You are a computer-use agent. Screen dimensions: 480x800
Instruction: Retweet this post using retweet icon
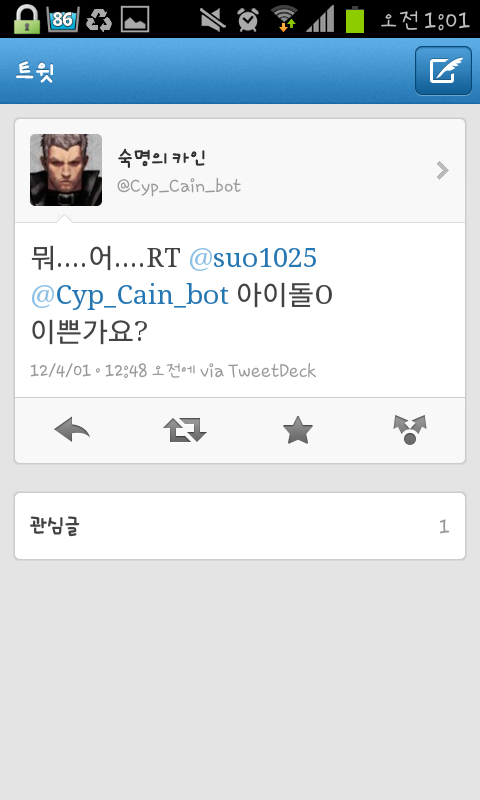185,430
